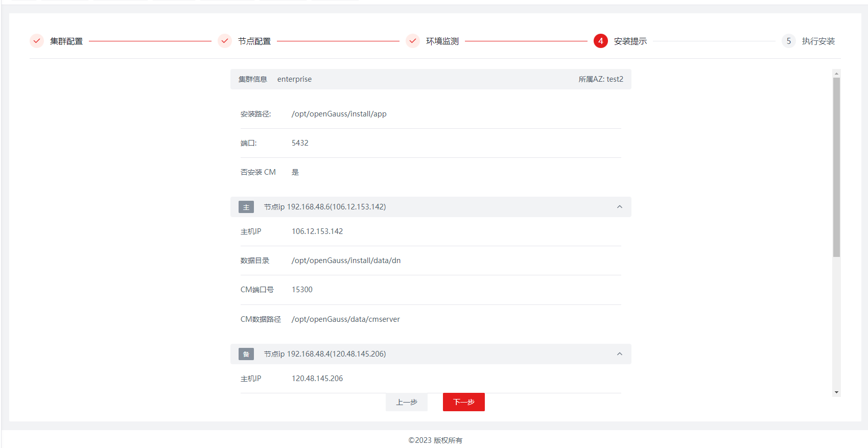868x448 pixels.
Task: Click the 节点配置 step checkmark icon
Action: coord(225,41)
